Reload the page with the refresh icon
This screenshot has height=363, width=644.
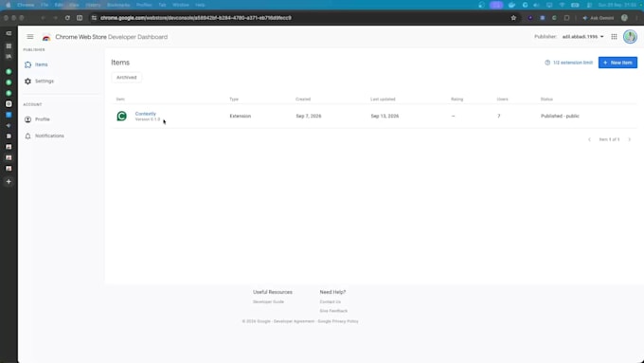tap(67, 18)
